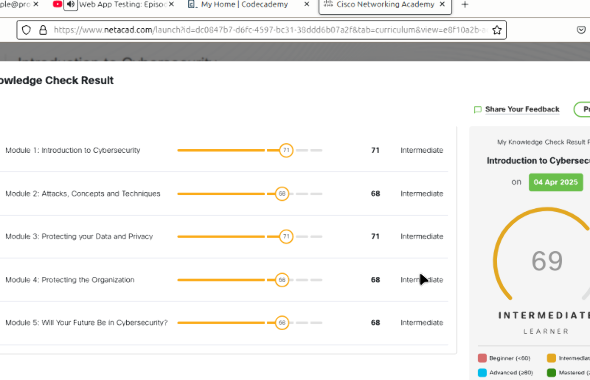The image size is (590, 380).
Task: Click the Module 2 score marker on bar
Action: [x=281, y=194]
